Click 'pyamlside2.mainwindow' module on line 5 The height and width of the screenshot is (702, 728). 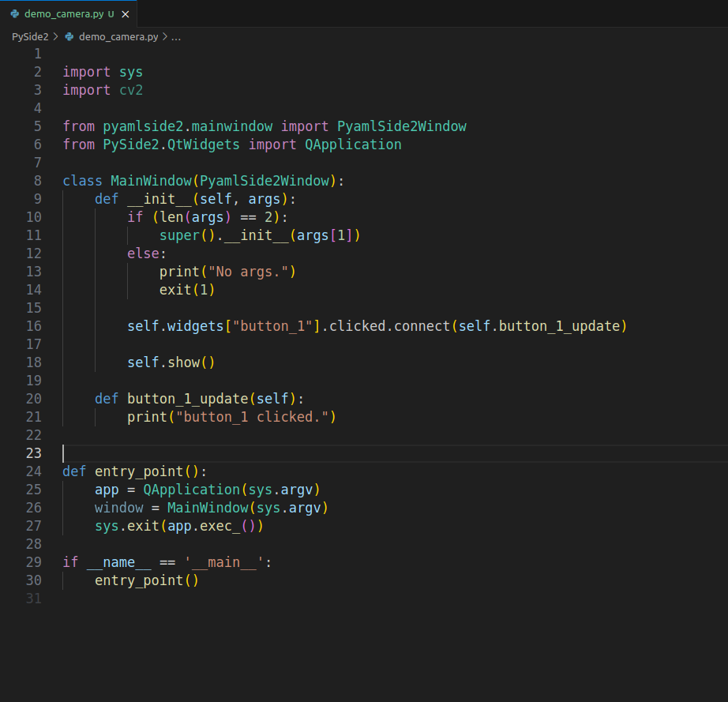pos(188,126)
